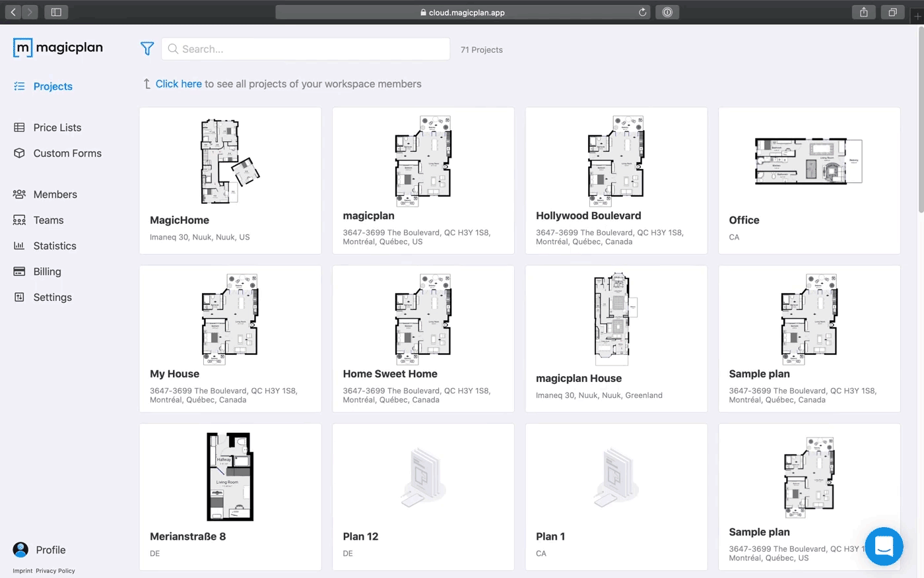
Task: Open the MagicHome project thumbnail
Action: 230,160
